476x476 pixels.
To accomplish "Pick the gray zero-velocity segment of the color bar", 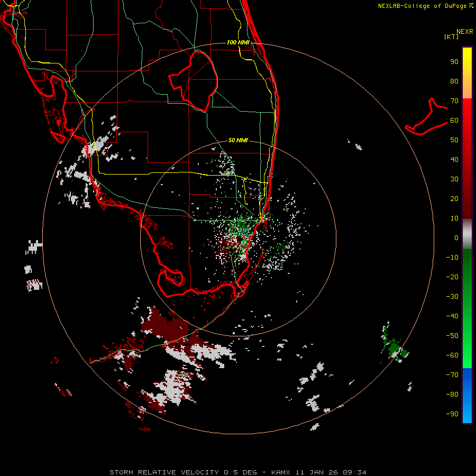I will tap(467, 234).
